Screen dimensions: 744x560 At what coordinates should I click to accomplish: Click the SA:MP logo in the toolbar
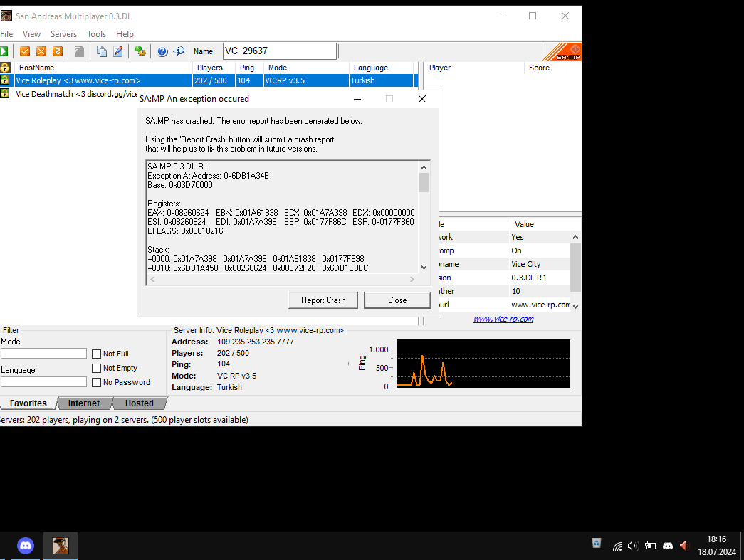562,52
